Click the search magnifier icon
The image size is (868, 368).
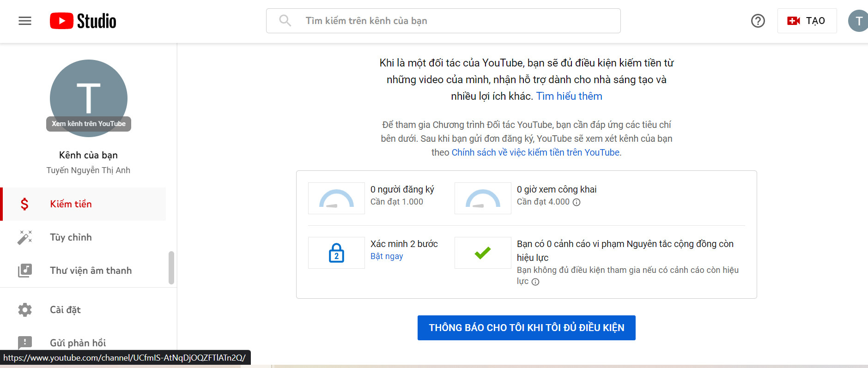tap(285, 21)
